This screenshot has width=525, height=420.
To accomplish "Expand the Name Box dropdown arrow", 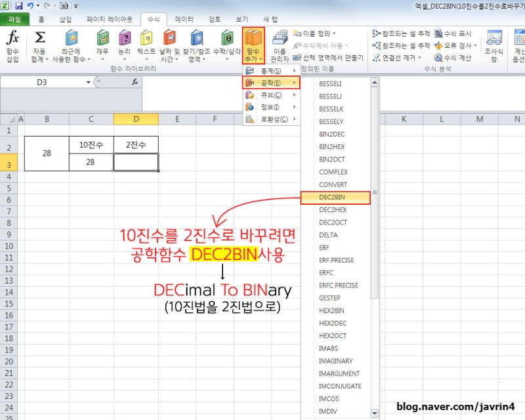I will [x=89, y=82].
